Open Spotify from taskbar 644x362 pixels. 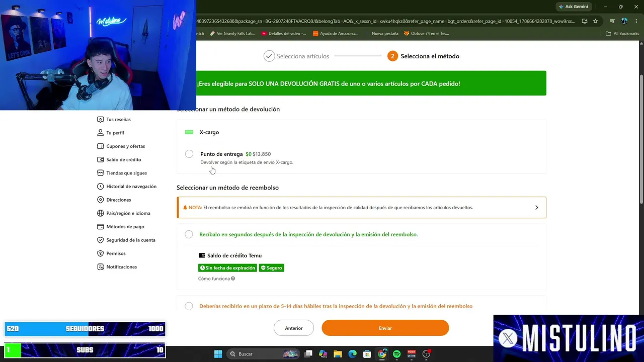click(x=397, y=354)
